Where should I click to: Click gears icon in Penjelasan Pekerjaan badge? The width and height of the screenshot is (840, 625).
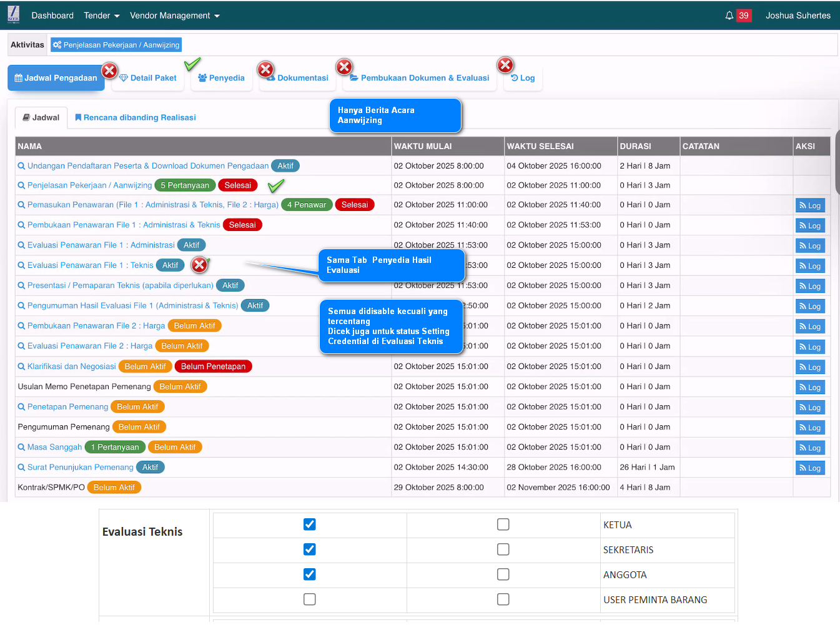pyautogui.click(x=57, y=45)
